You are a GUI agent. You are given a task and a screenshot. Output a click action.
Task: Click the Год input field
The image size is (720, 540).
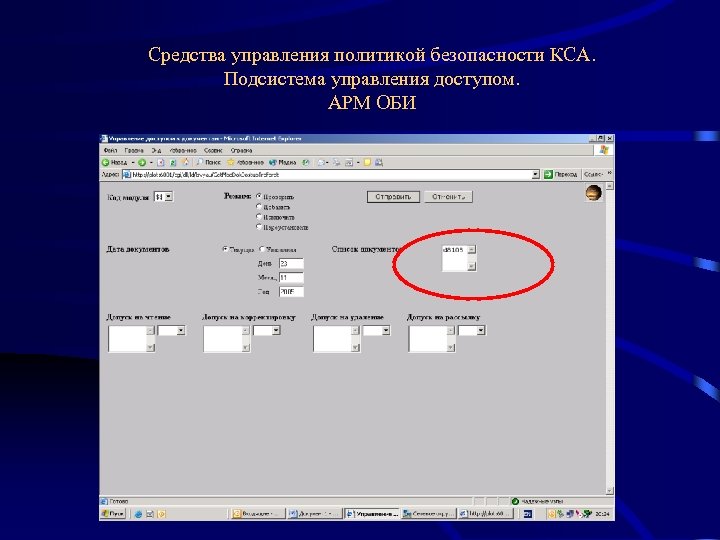(x=291, y=292)
